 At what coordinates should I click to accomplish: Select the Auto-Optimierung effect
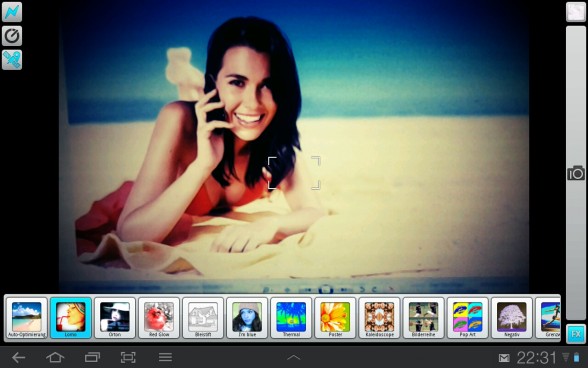pos(27,318)
